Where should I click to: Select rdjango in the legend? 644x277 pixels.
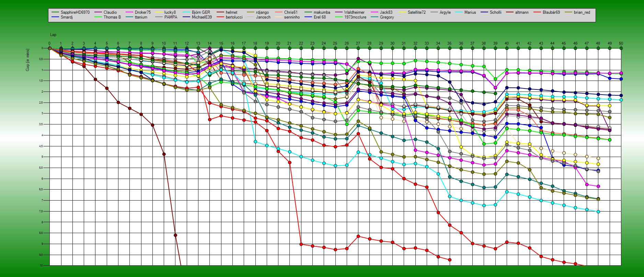point(263,12)
